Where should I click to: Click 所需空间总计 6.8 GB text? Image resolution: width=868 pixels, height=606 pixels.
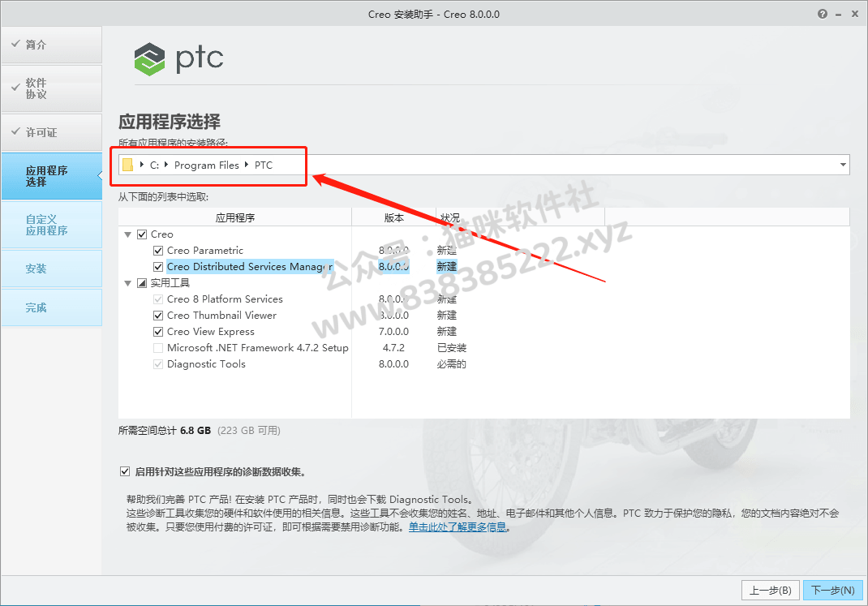click(x=165, y=431)
